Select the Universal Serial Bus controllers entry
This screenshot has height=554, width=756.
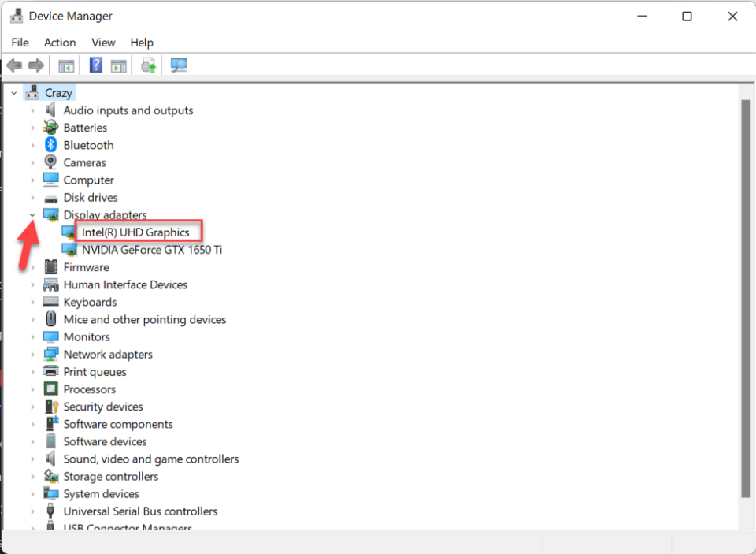point(139,511)
